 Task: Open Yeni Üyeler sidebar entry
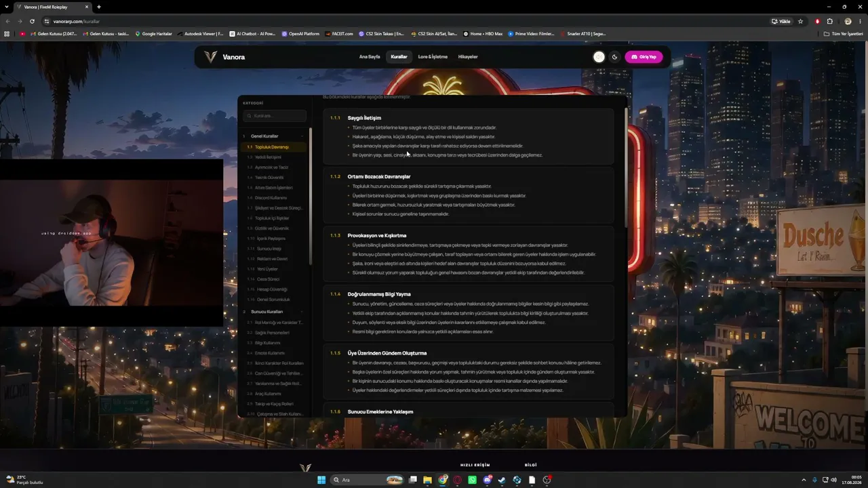(x=267, y=269)
